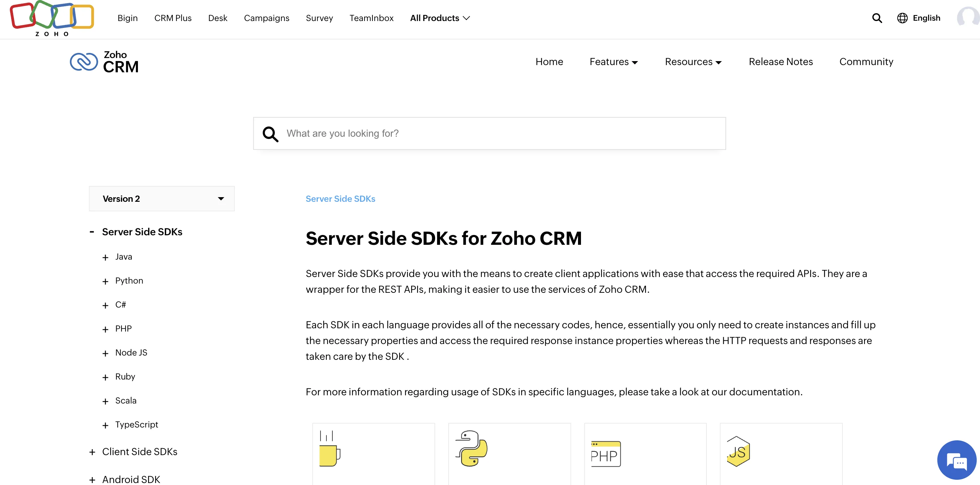Select PHP in sidebar
Image resolution: width=980 pixels, height=485 pixels.
[123, 329]
